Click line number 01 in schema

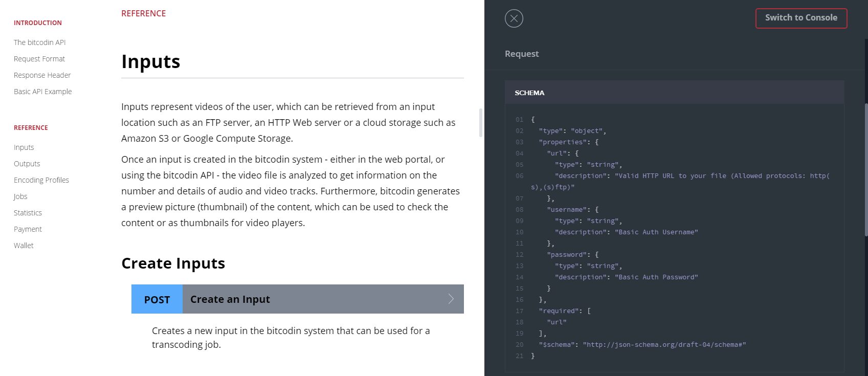coord(519,120)
